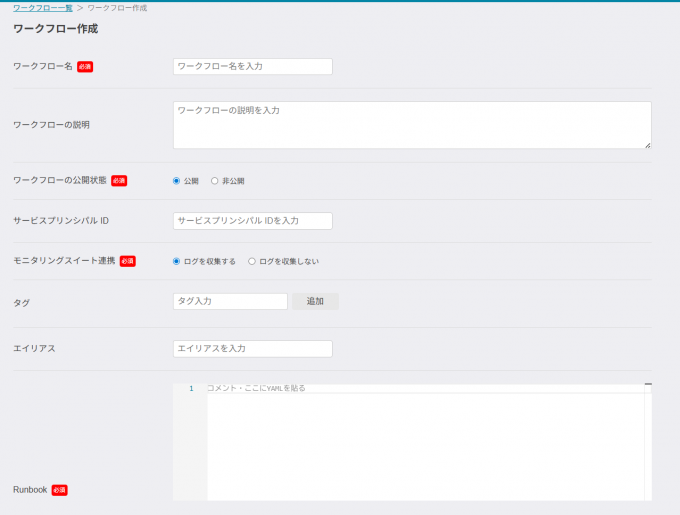Image resolution: width=680 pixels, height=515 pixels.
Task: Click the タグ入力 field
Action: (230, 301)
